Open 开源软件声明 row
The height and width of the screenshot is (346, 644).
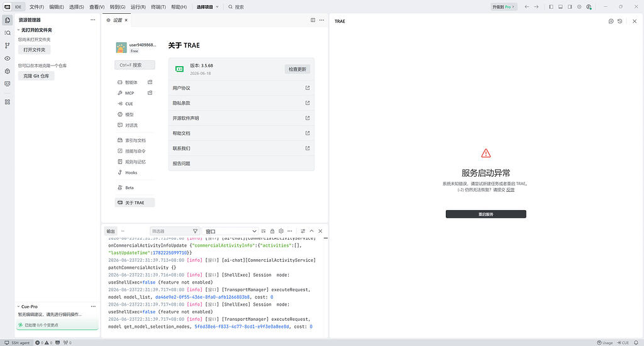tap(241, 118)
